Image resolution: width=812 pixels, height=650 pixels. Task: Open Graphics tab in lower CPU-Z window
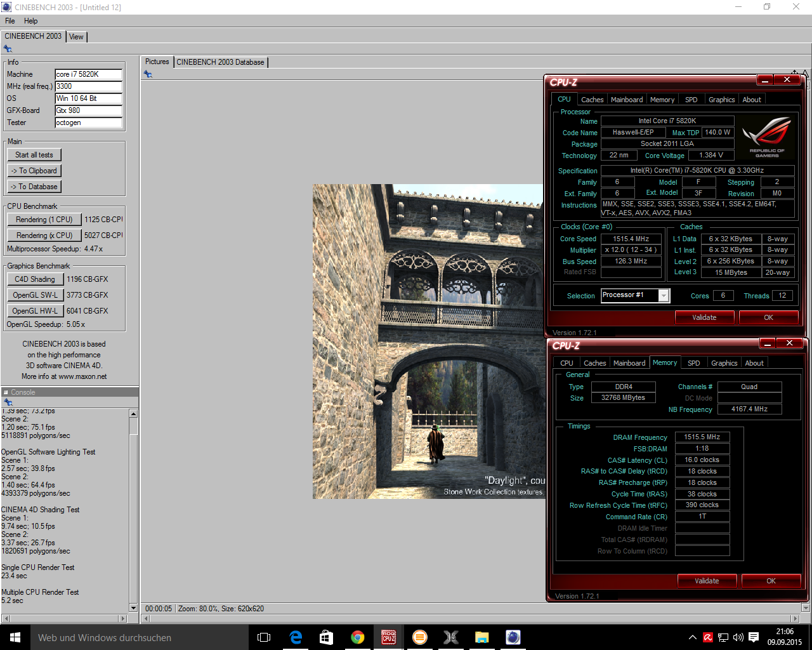[x=724, y=363]
